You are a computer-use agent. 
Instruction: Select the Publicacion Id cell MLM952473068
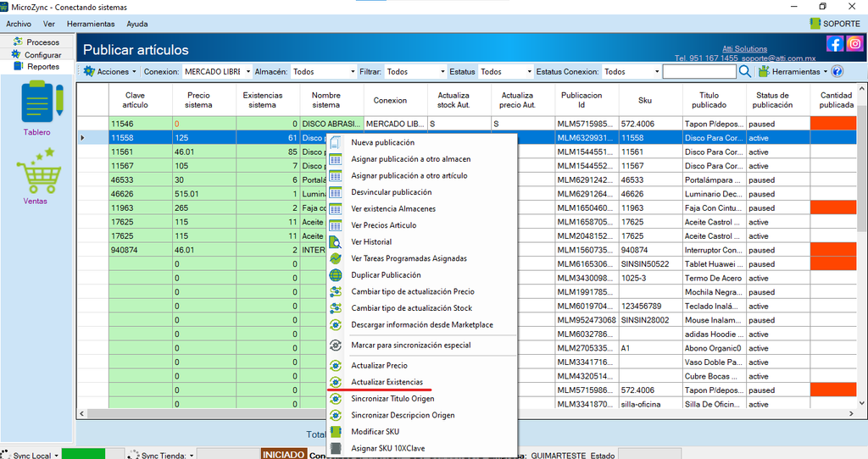click(x=587, y=320)
